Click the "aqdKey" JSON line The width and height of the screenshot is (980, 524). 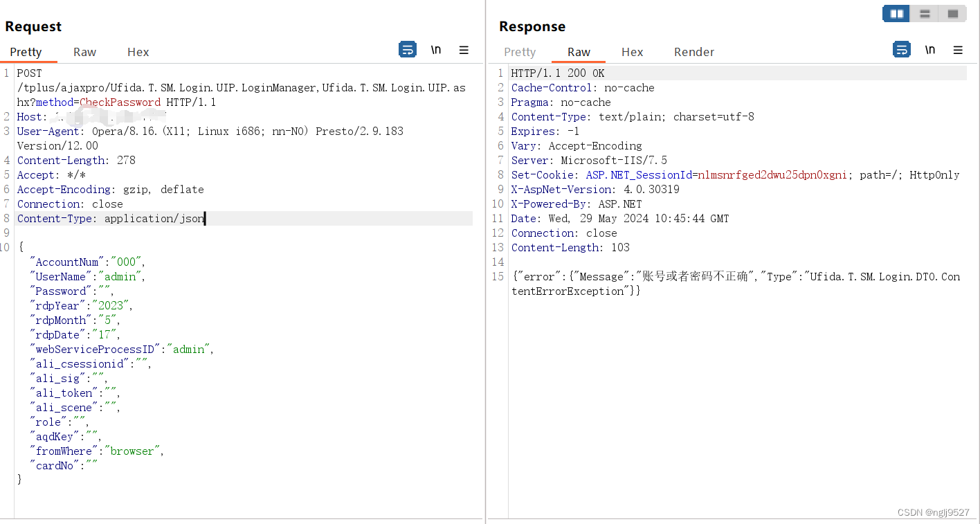[65, 437]
